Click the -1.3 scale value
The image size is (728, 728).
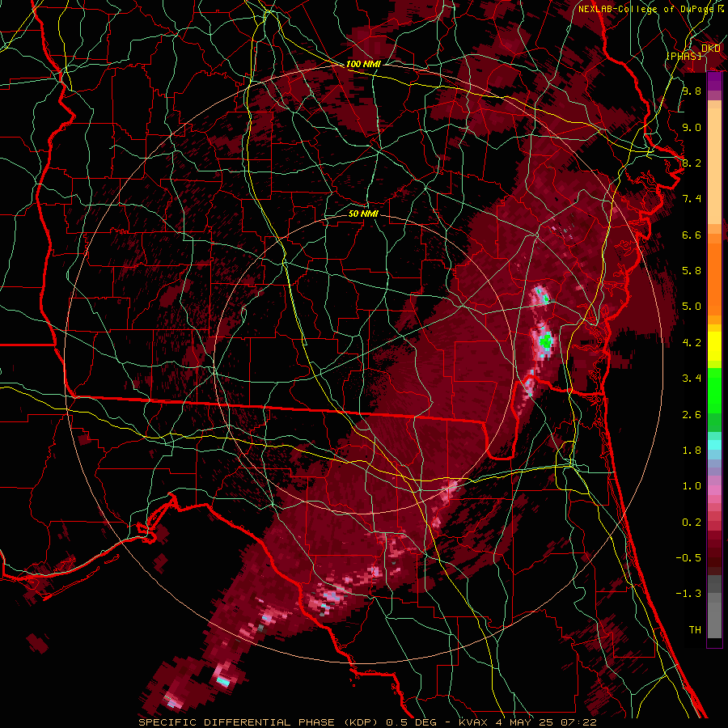click(688, 594)
